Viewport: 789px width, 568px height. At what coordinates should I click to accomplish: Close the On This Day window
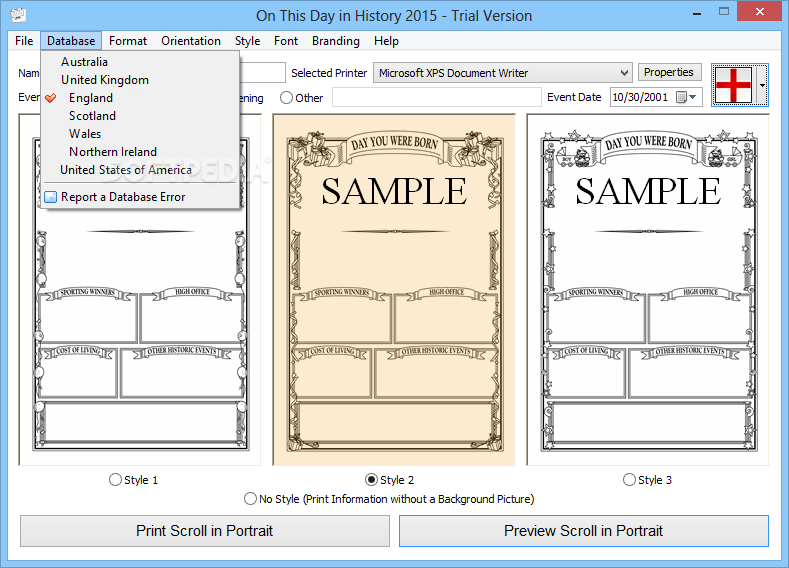click(760, 12)
